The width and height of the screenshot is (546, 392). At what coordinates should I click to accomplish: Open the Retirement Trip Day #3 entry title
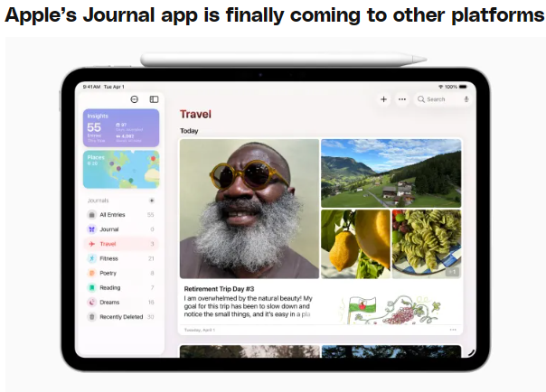pos(219,289)
